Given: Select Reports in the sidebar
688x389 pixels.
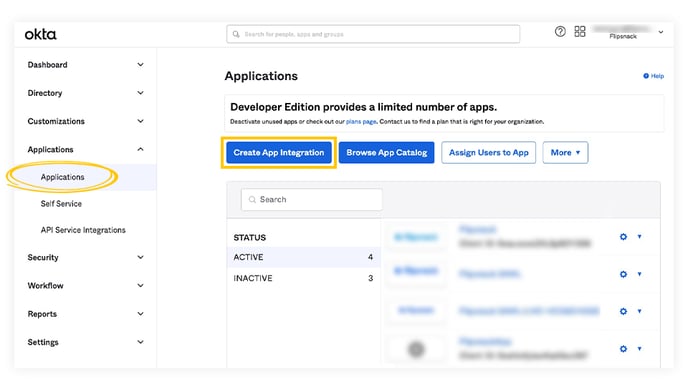Looking at the screenshot, I should click(42, 314).
